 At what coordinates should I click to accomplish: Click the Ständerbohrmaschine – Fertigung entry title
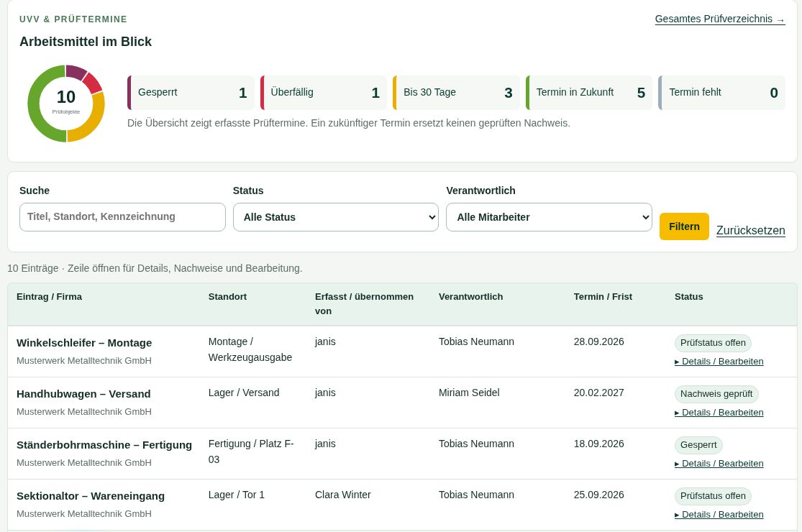tap(104, 445)
